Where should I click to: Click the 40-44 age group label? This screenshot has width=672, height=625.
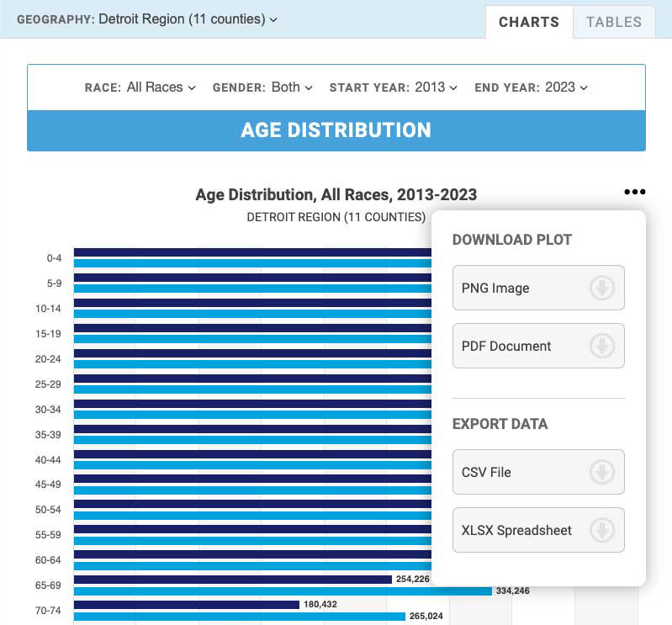(48, 460)
